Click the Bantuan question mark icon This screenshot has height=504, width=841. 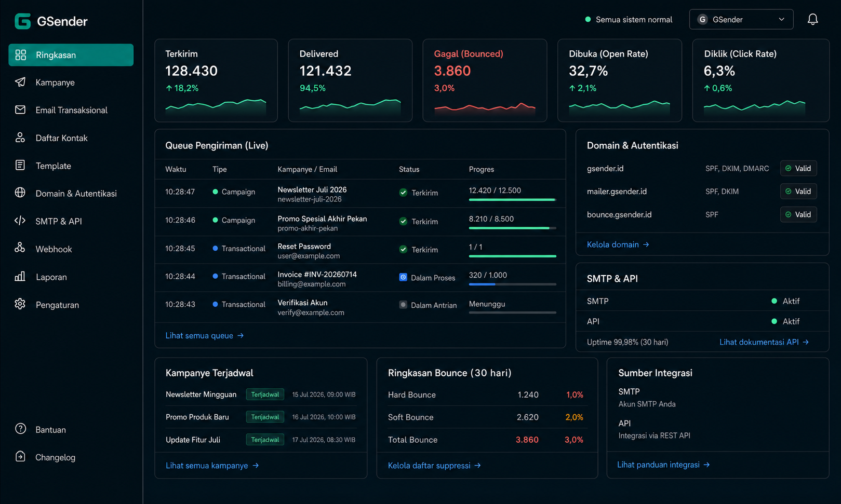[20, 429]
